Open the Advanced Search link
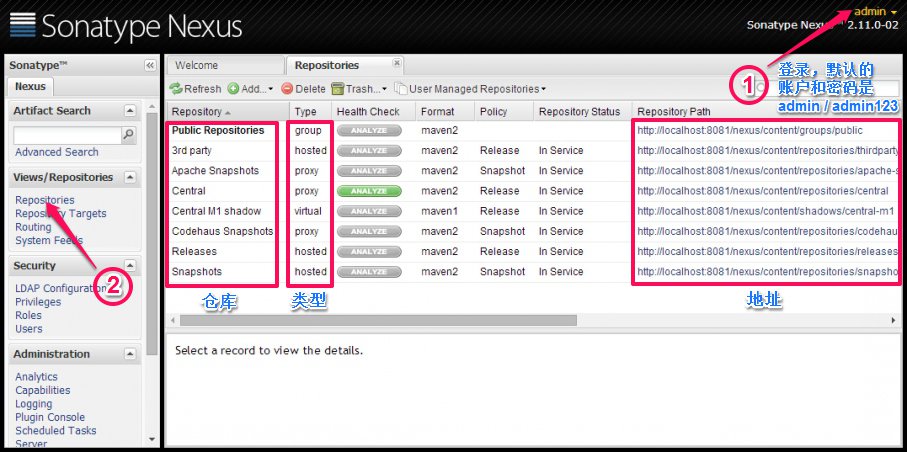Image resolution: width=907 pixels, height=452 pixels. (x=57, y=152)
